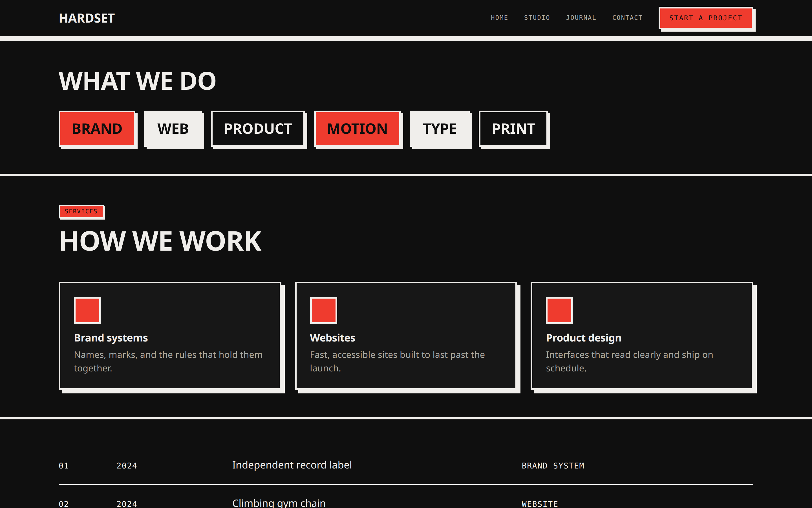Click the HOW WE WORK heading
The image size is (812, 508).
(160, 241)
